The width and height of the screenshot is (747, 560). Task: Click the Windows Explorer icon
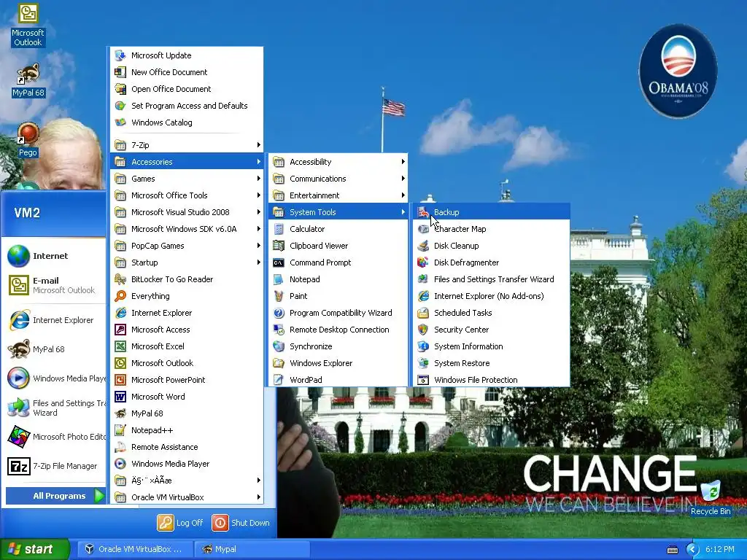tap(279, 363)
